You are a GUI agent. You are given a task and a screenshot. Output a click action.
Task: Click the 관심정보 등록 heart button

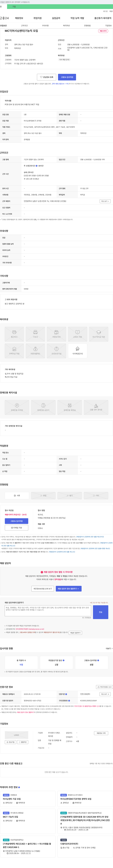46,77
